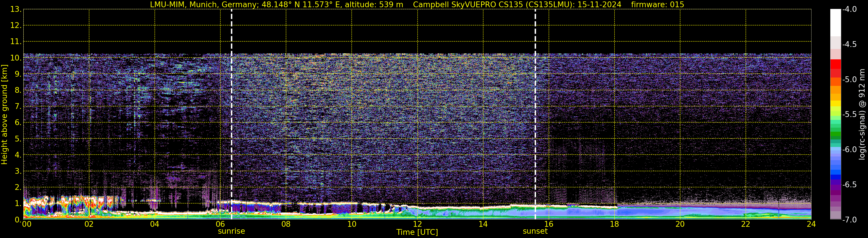Click the time tick label '14'
Viewport: 868px width, 238px height.
point(483,224)
